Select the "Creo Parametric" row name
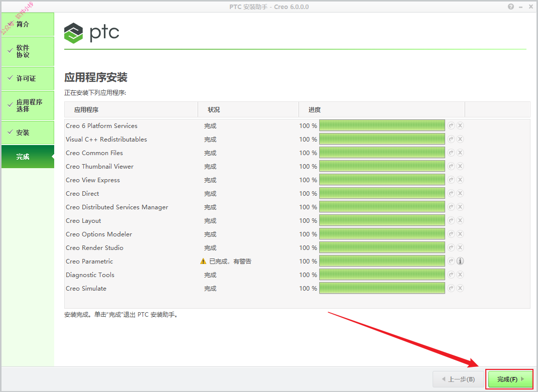Image resolution: width=538 pixels, height=392 pixels. click(89, 261)
